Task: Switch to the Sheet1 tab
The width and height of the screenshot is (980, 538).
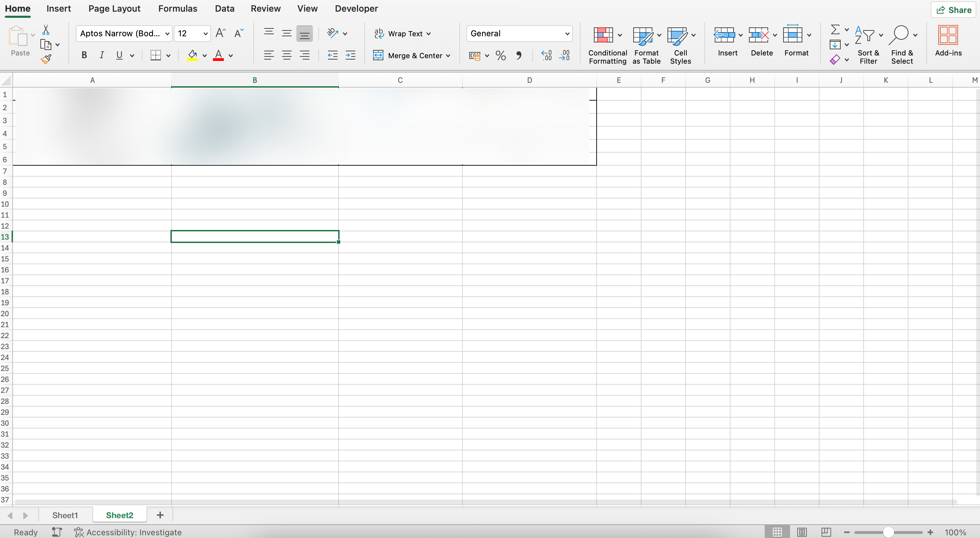Action: 65,515
